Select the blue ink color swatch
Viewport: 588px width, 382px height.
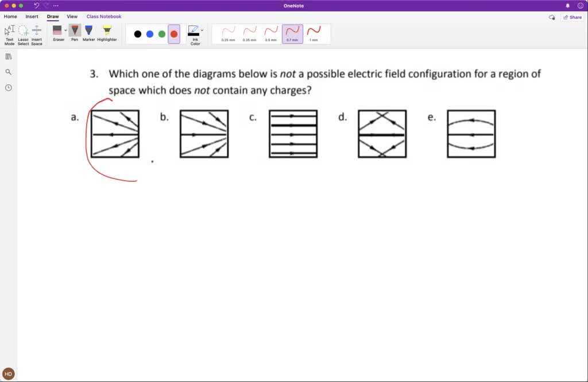point(150,34)
